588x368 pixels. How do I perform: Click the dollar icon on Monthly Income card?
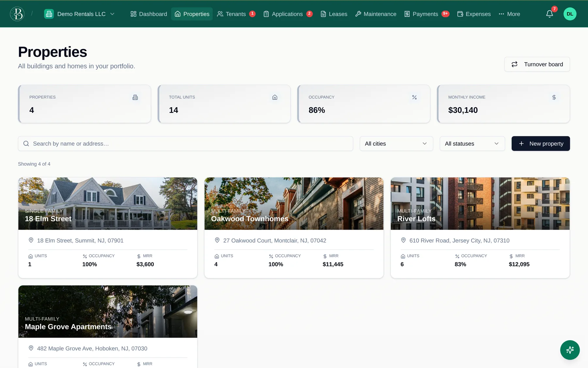[x=554, y=97]
